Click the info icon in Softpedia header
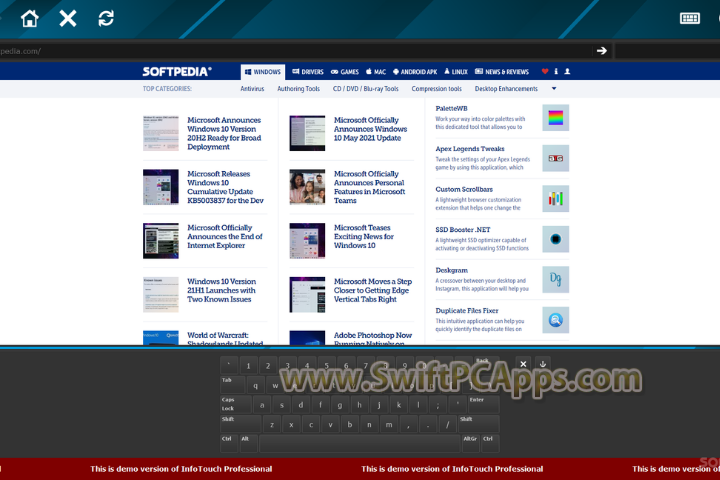Image resolution: width=720 pixels, height=480 pixels. pos(556,72)
